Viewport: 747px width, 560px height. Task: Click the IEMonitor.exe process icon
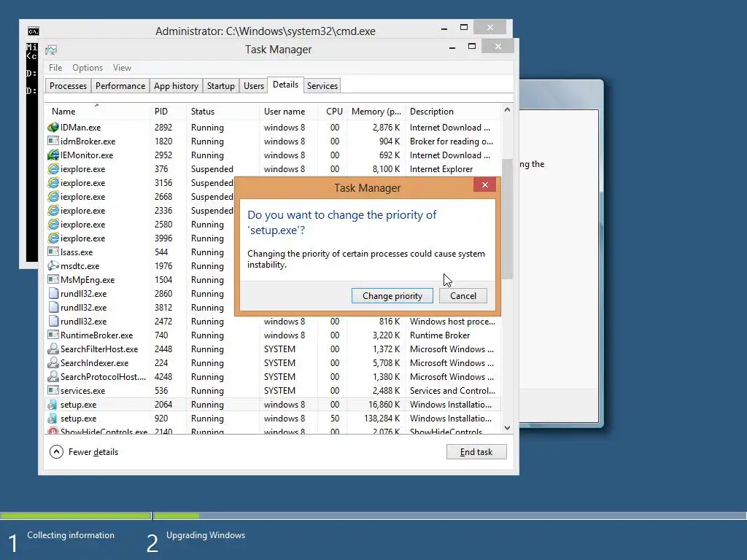(x=53, y=155)
